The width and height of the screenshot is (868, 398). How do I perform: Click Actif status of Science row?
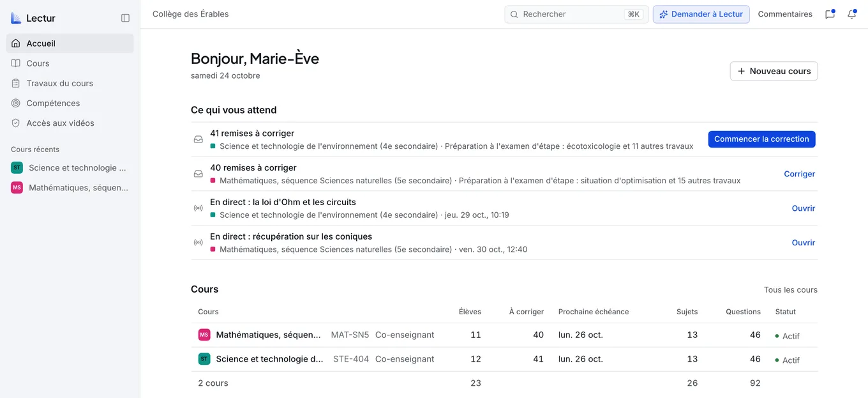pos(787,360)
